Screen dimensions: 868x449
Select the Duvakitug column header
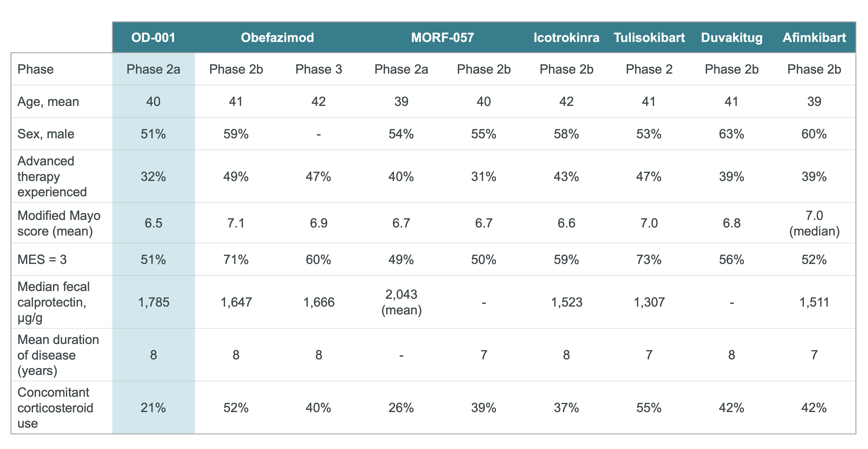coord(731,37)
